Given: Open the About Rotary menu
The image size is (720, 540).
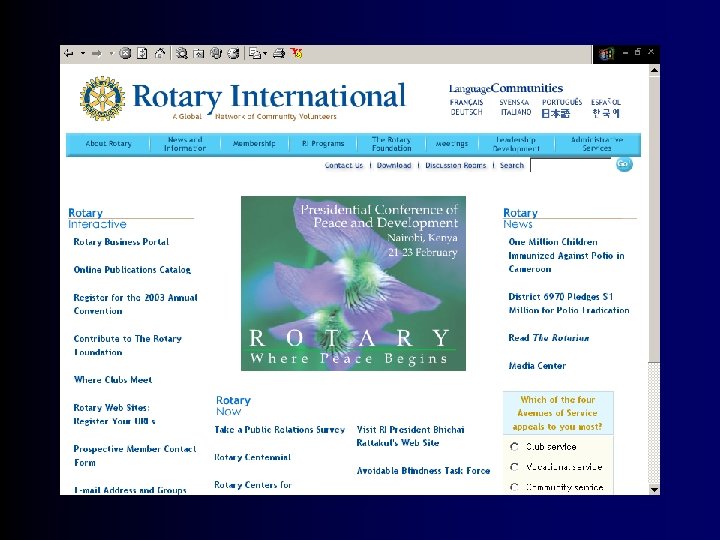Looking at the screenshot, I should [x=108, y=144].
